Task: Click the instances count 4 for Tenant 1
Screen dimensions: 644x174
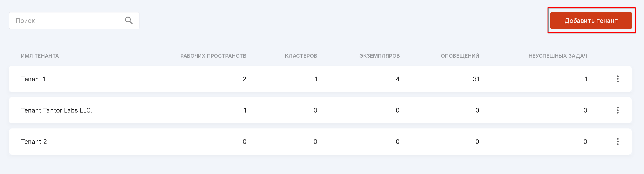Action: pos(398,79)
